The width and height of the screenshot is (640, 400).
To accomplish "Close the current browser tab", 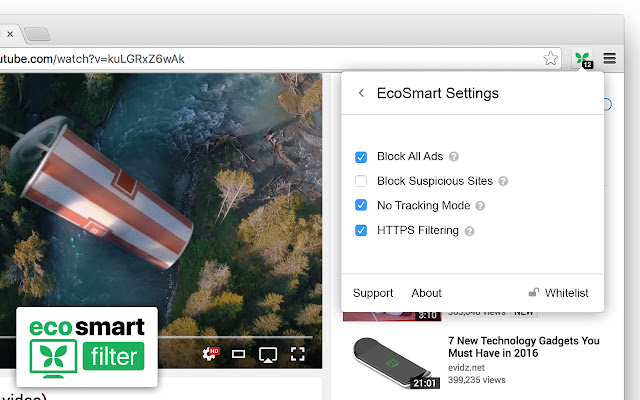I will tap(10, 34).
